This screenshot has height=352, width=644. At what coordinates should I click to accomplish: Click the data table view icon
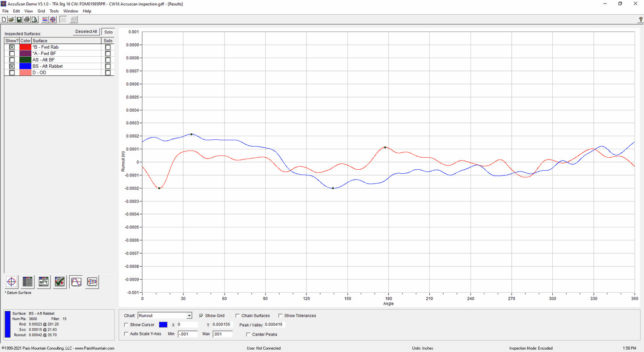28,282
